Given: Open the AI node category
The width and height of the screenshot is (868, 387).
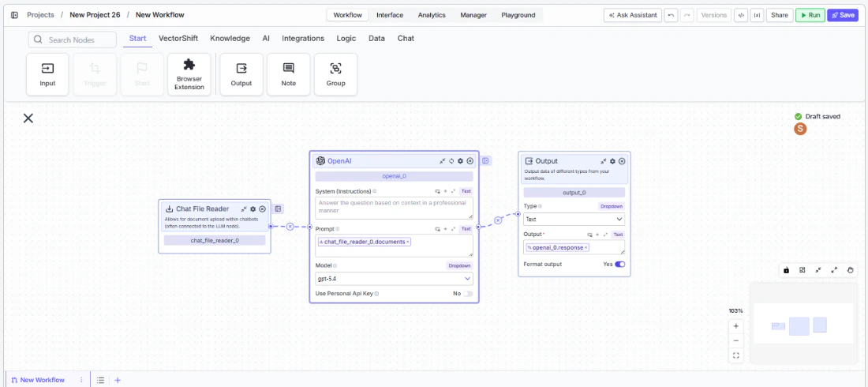Looking at the screenshot, I should (266, 38).
